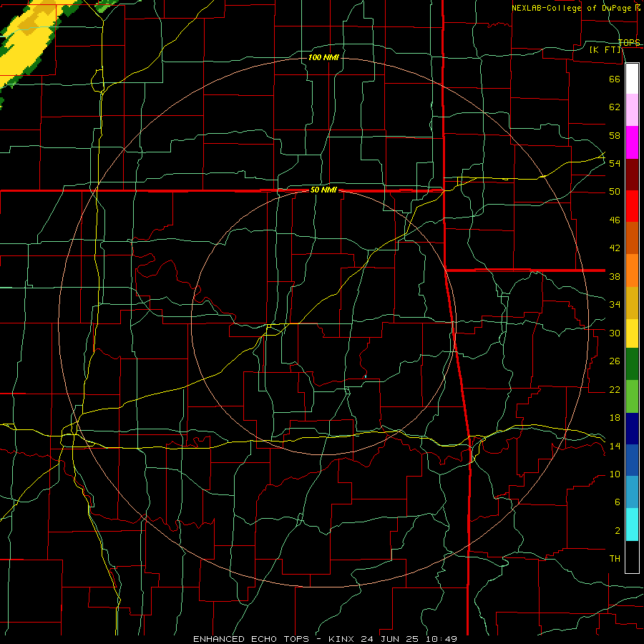Click legend value 2
The image size is (644, 644).
click(x=617, y=531)
